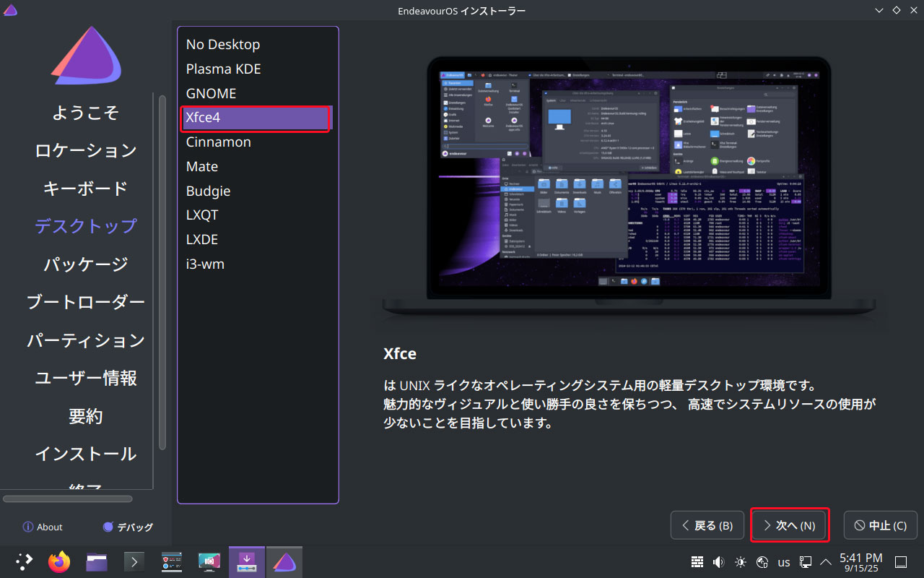
Task: Choose the LXDE desktop
Action: point(258,239)
